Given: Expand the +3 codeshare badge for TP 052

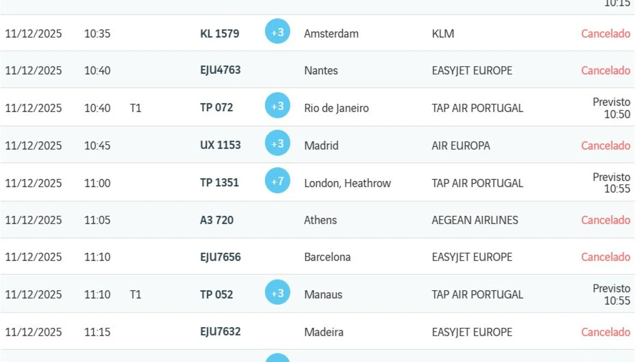Looking at the screenshot, I should 277,293.
